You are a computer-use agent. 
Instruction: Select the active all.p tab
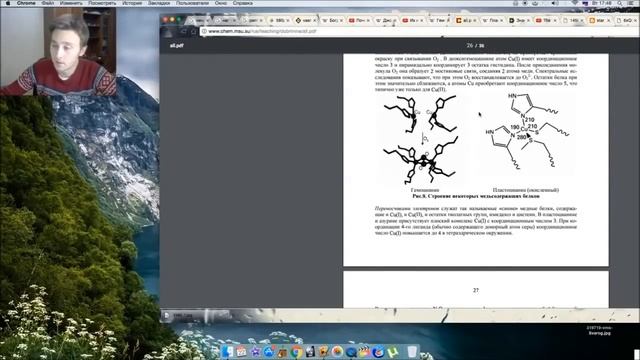click(x=465, y=20)
